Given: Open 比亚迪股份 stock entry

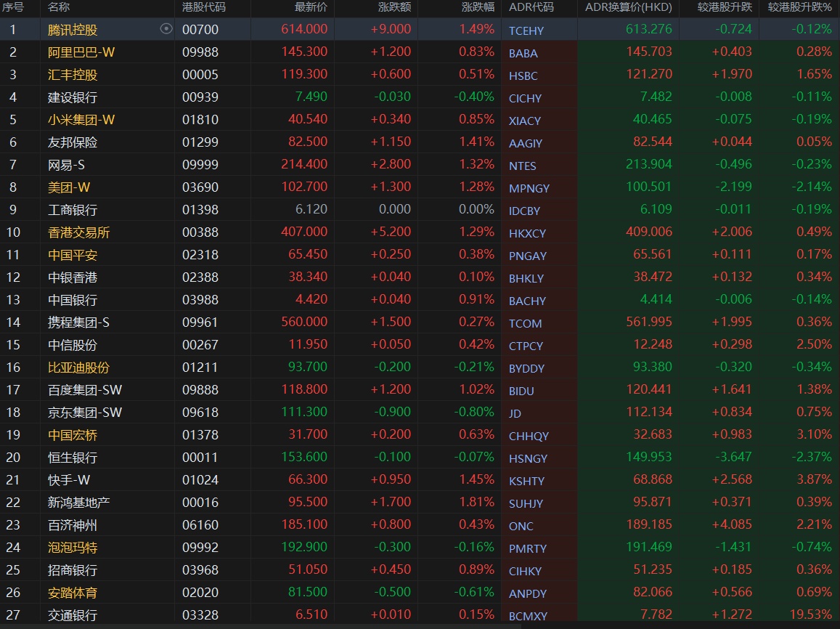Looking at the screenshot, I should (78, 368).
